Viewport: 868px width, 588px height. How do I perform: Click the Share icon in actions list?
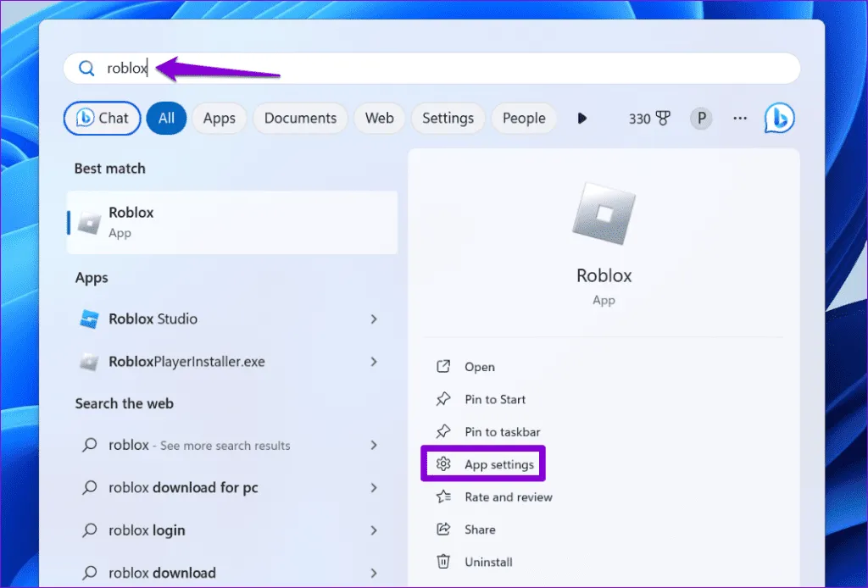[x=442, y=530]
